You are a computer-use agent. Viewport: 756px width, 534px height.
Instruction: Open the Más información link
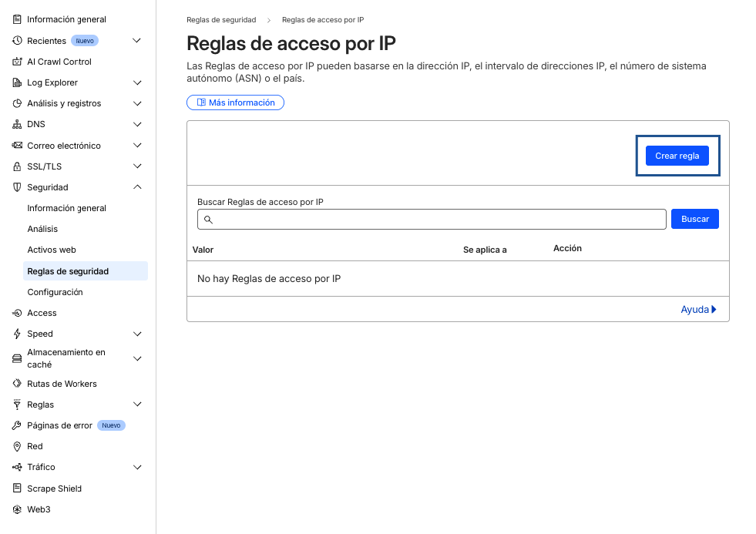(235, 102)
